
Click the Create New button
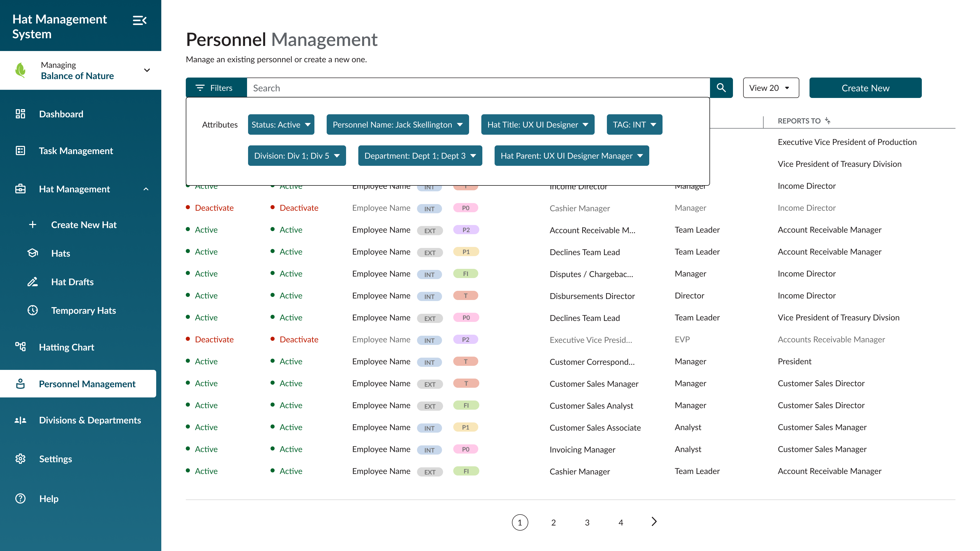coord(865,88)
